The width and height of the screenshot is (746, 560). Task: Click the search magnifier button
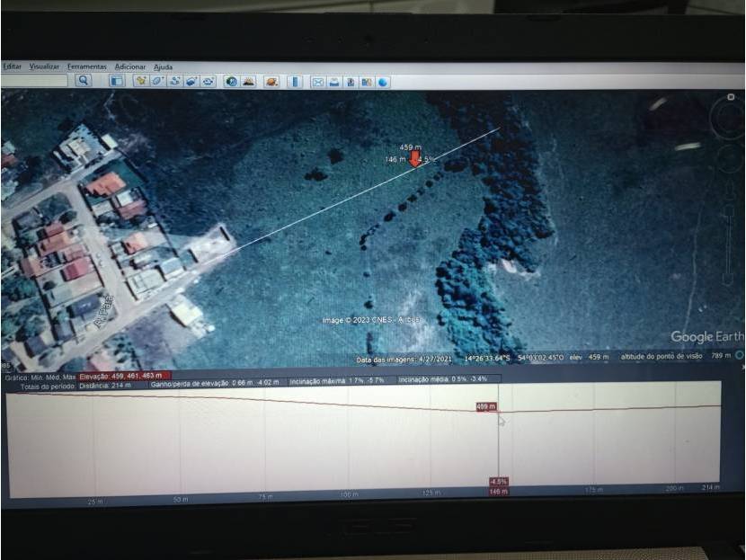[84, 80]
